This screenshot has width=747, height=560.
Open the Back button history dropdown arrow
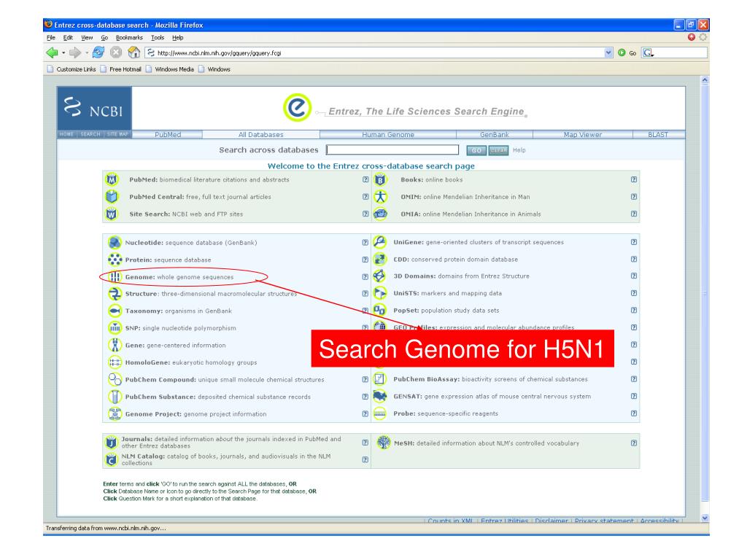click(63, 52)
